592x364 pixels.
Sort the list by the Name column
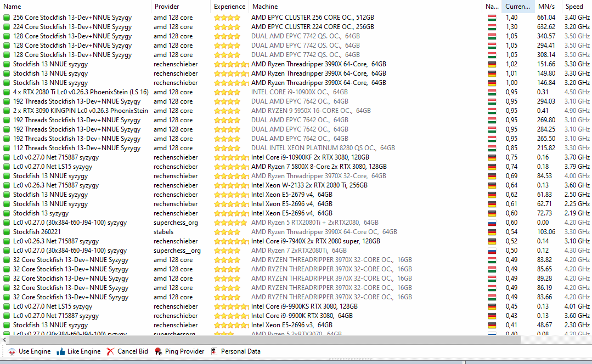(76, 7)
